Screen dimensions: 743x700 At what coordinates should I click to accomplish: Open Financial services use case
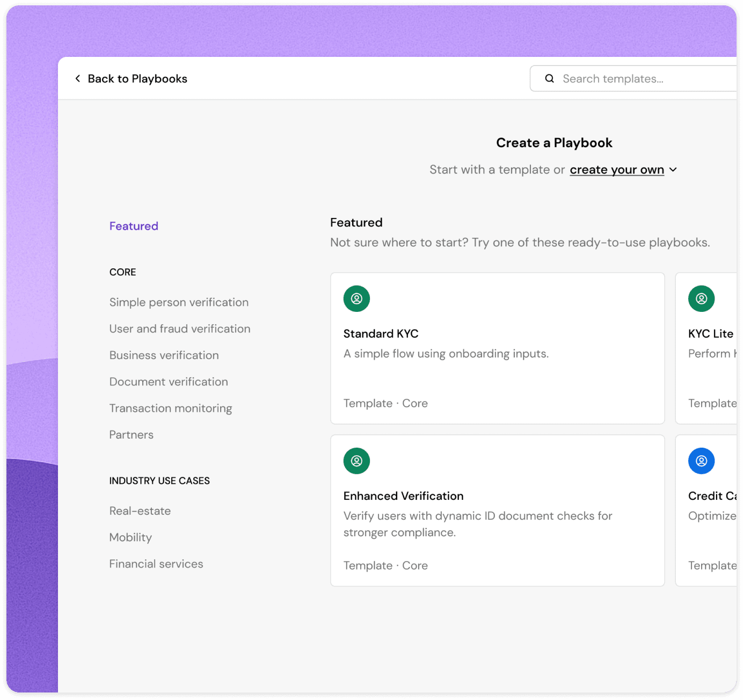pos(156,564)
